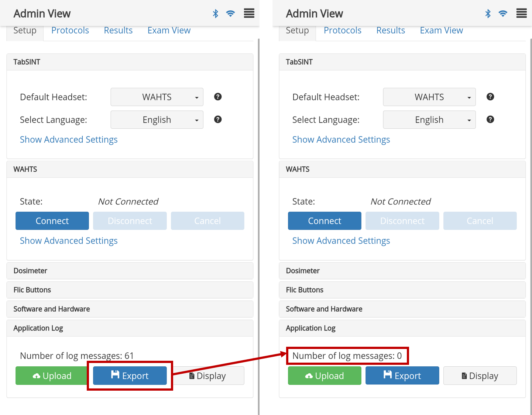Click the Default Headset help icon, right panel
Image resolution: width=532 pixels, height=415 pixels.
[490, 97]
